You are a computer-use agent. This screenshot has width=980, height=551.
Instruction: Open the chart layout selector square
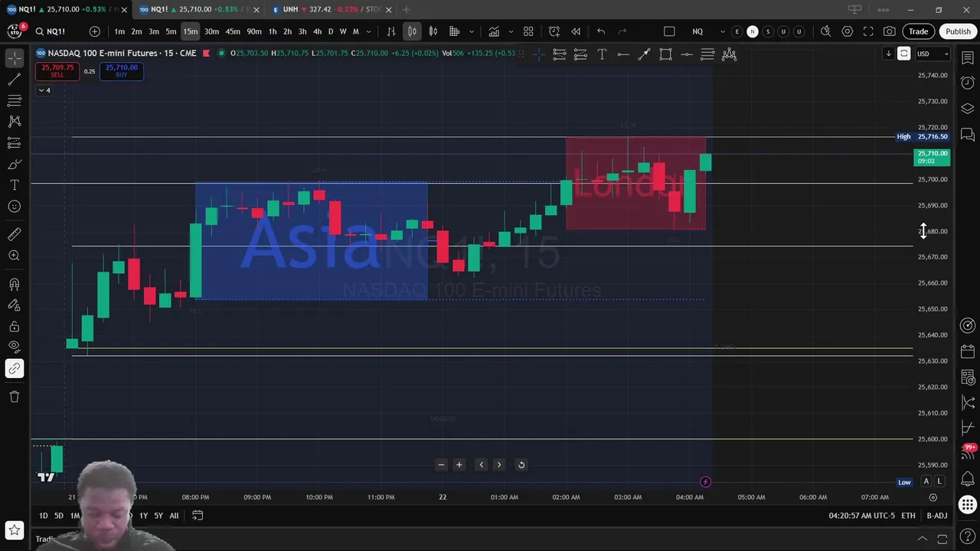tap(669, 31)
